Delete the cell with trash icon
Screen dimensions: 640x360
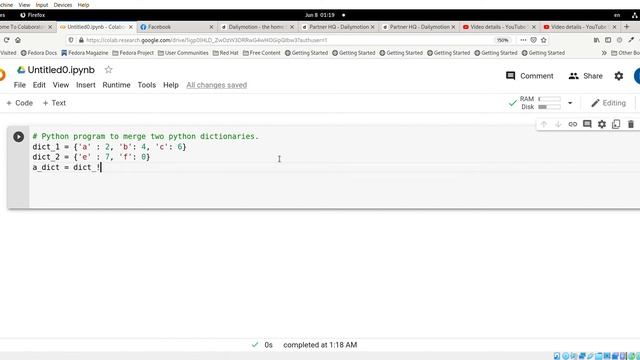coord(631,124)
